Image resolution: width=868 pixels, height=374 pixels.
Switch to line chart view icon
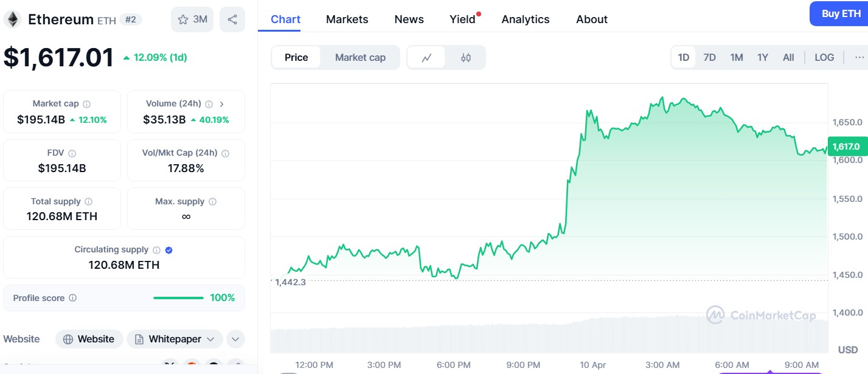coord(426,58)
